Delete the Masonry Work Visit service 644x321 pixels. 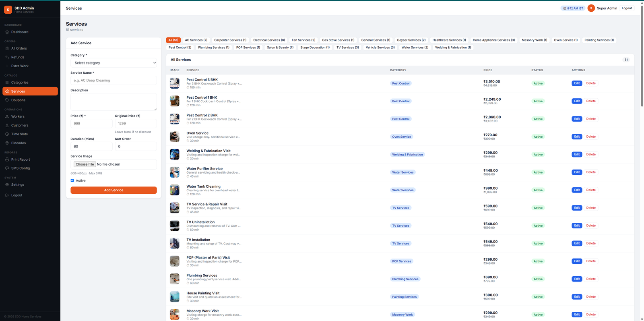[x=591, y=315]
